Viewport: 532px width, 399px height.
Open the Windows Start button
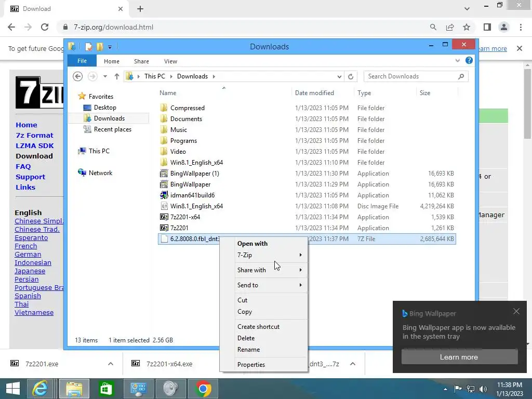pos(13,389)
